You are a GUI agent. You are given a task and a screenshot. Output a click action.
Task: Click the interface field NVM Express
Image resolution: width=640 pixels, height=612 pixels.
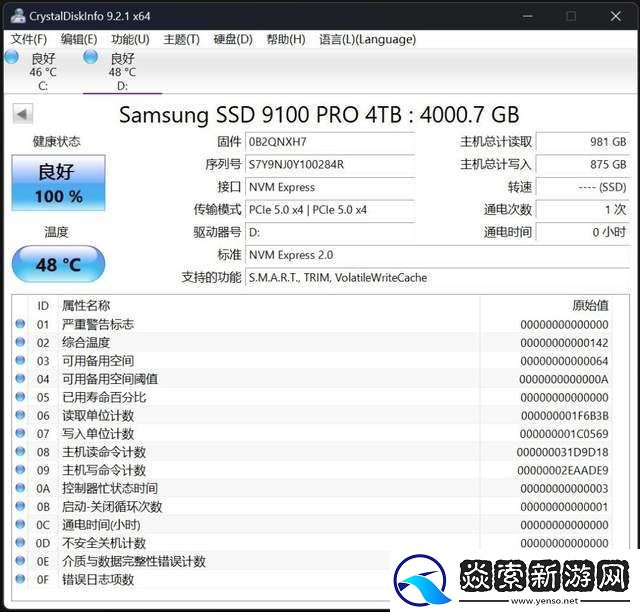point(330,187)
